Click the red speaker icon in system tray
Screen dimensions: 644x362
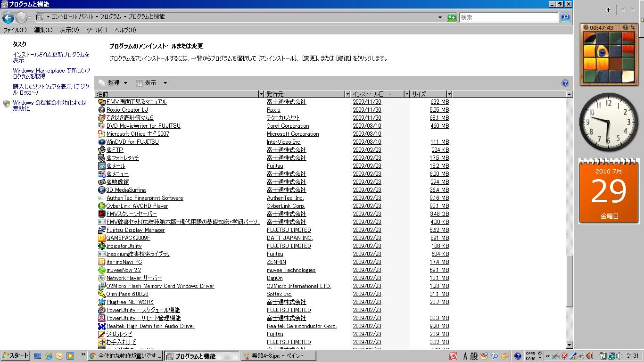(x=589, y=356)
